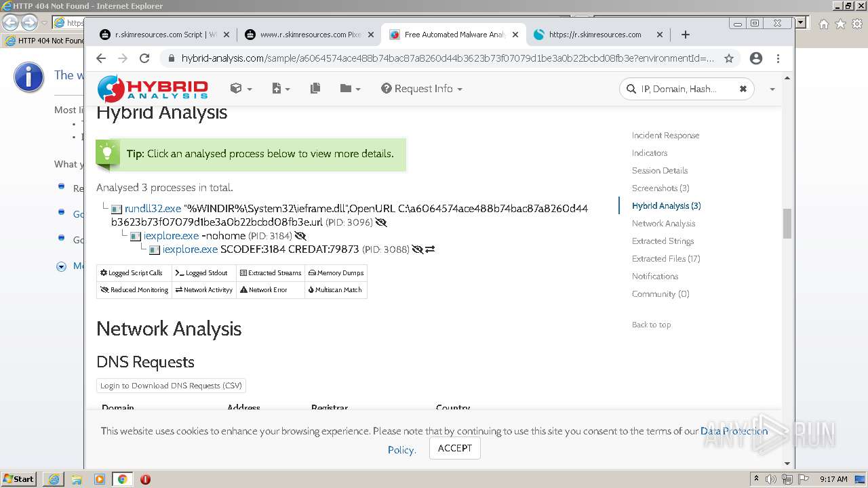This screenshot has height=488, width=868.
Task: Click the page vertical scrollbar thumb
Action: coord(787,224)
